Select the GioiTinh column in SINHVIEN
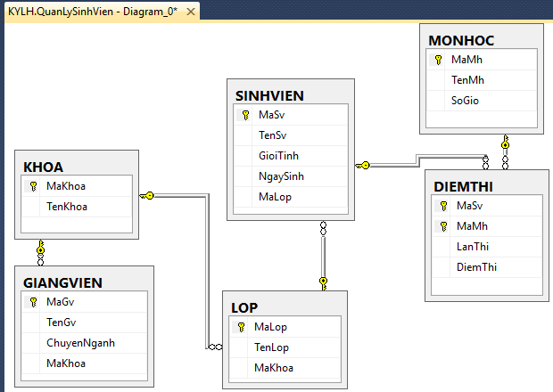Screen dimensions: 553x392 coord(291,156)
